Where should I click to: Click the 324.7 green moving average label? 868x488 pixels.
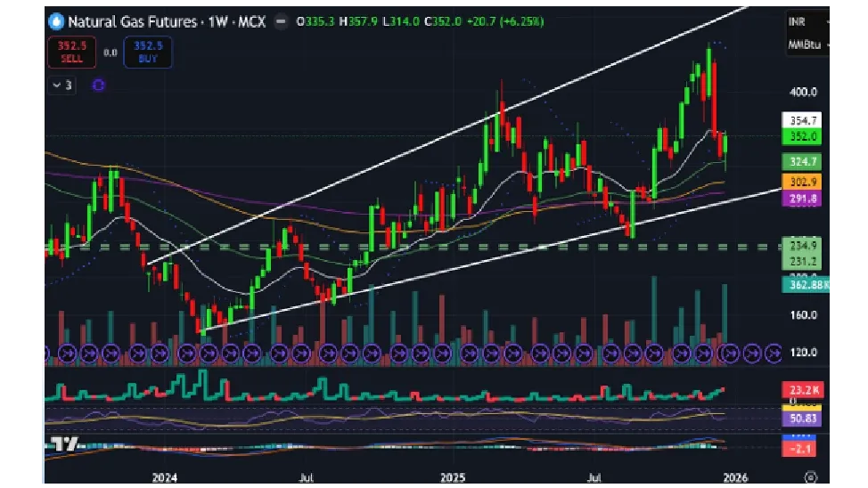click(x=801, y=161)
